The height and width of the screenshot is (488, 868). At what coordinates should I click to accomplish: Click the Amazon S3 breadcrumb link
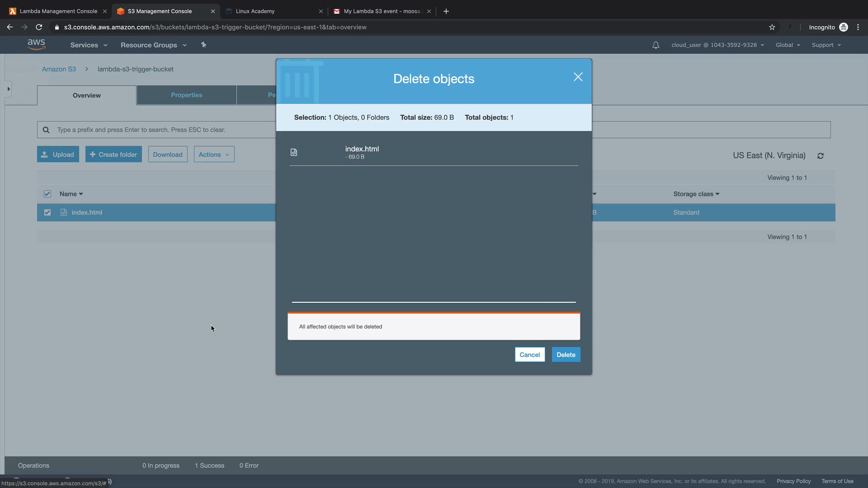pyautogui.click(x=59, y=69)
